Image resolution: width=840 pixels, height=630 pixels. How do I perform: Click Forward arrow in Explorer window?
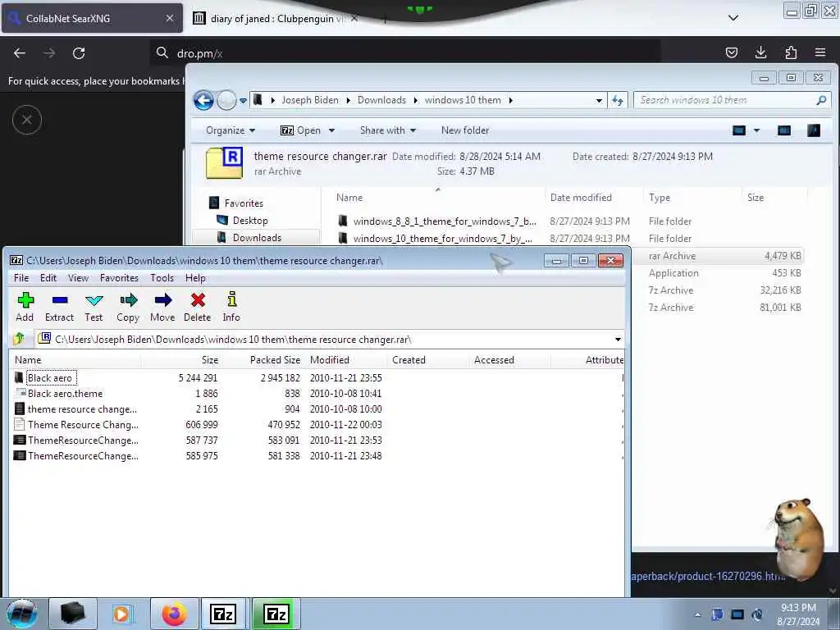click(226, 100)
